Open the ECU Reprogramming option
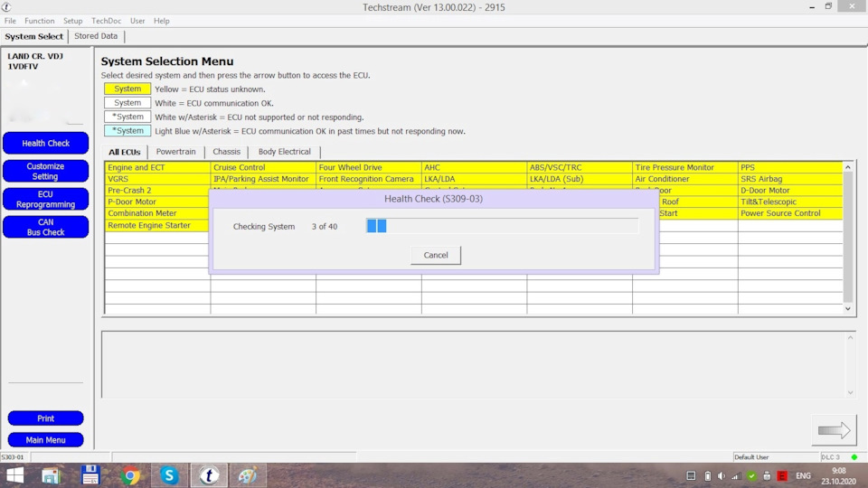The image size is (868, 488). point(45,199)
